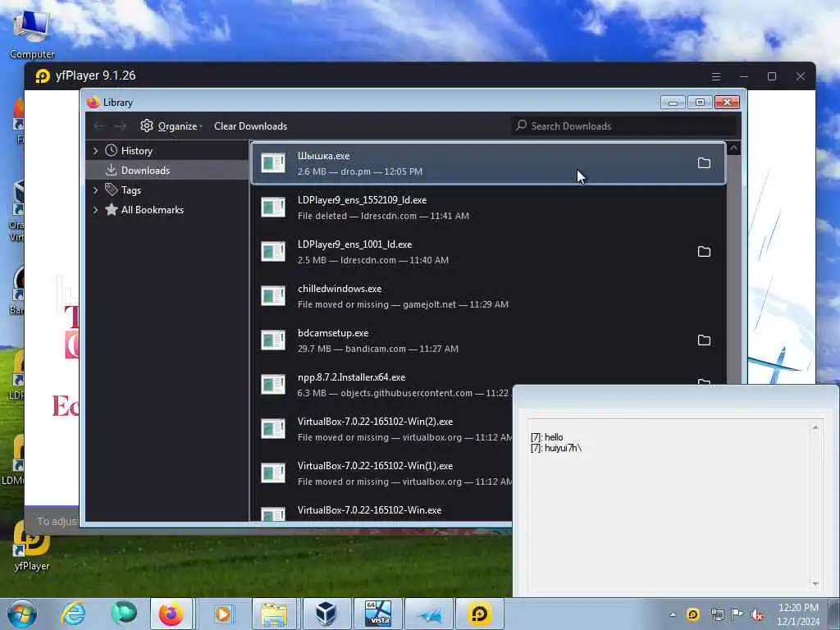Click the muted volume tray icon
840x630 pixels.
(x=757, y=615)
